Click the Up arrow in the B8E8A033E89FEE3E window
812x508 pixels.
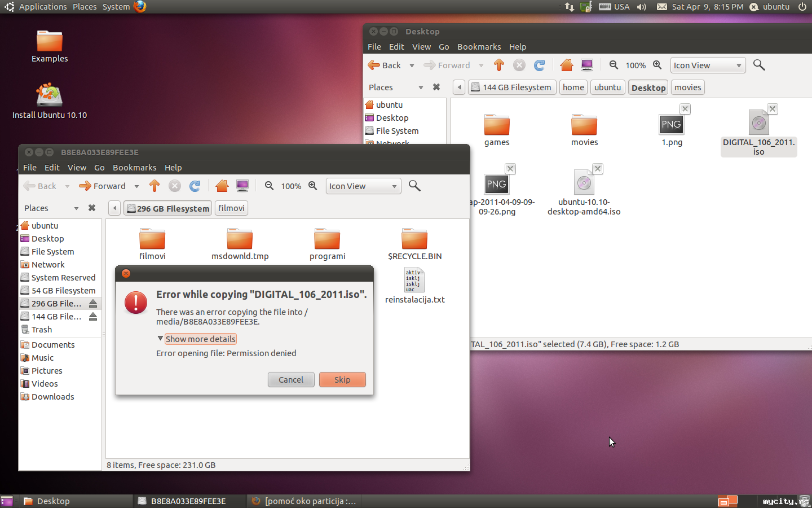click(x=155, y=186)
